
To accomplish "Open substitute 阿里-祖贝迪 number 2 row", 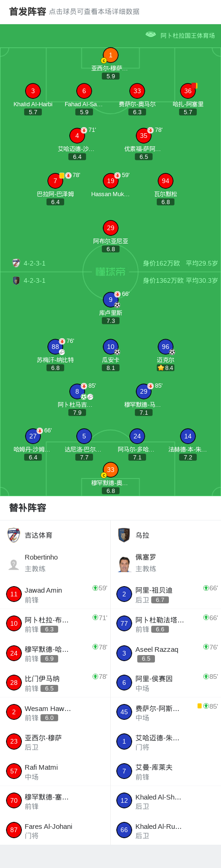I will pyautogui.click(x=166, y=594).
